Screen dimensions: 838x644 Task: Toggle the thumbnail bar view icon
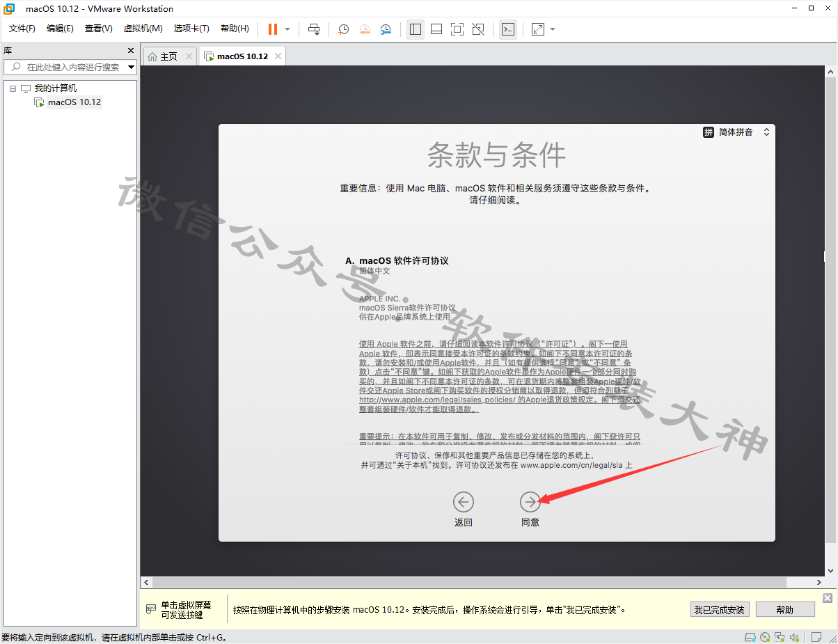point(436,29)
